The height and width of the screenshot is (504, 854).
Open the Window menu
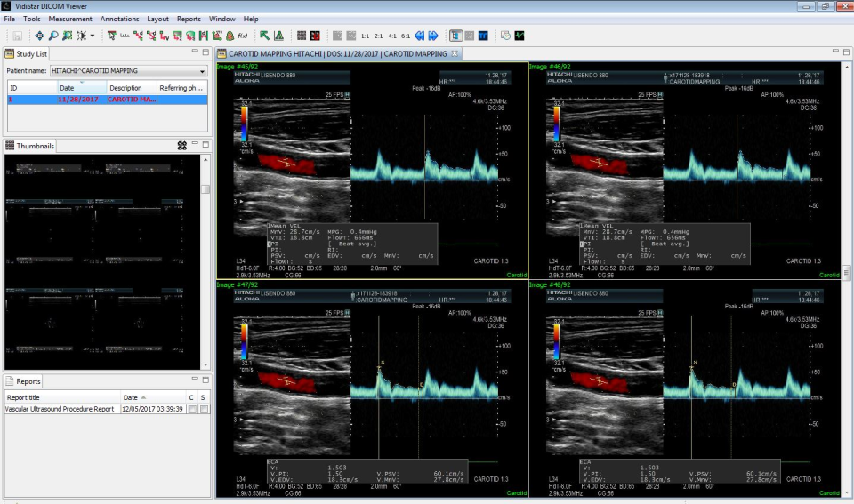click(x=222, y=19)
